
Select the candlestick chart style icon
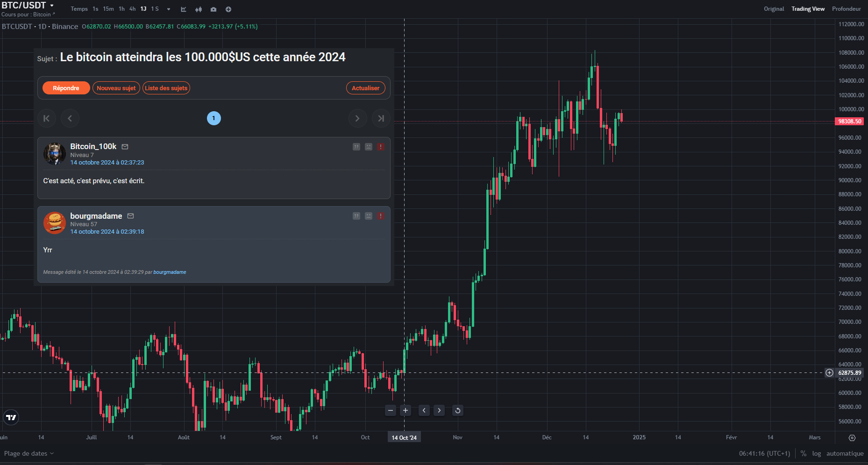tap(199, 9)
